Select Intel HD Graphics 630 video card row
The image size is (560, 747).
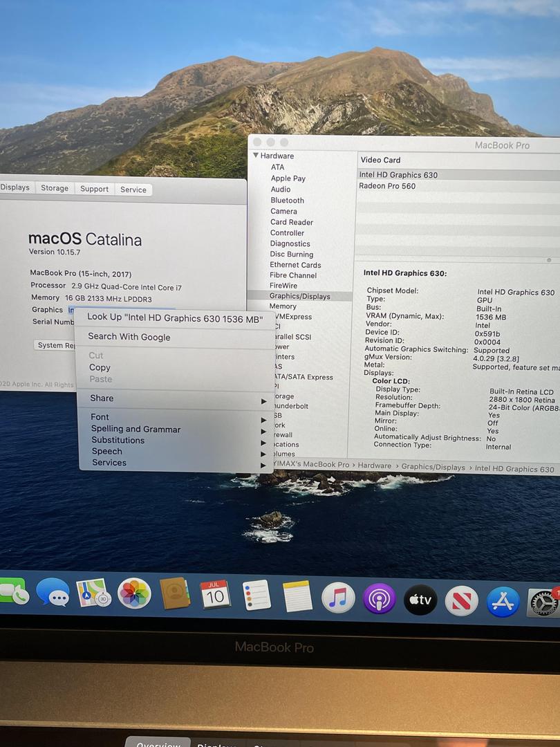(458, 175)
